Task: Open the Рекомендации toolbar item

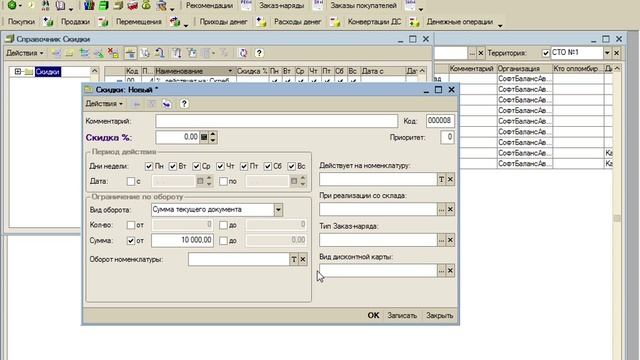Action: point(209,6)
